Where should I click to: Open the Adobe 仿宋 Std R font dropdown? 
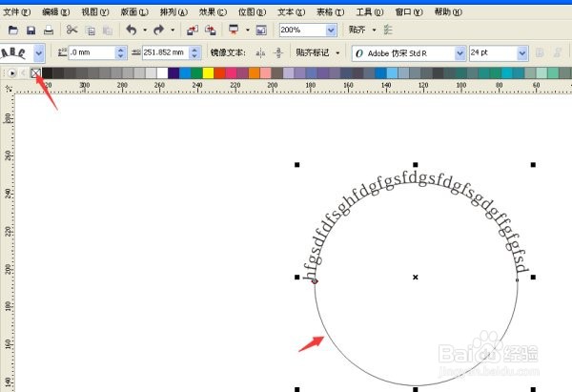460,53
